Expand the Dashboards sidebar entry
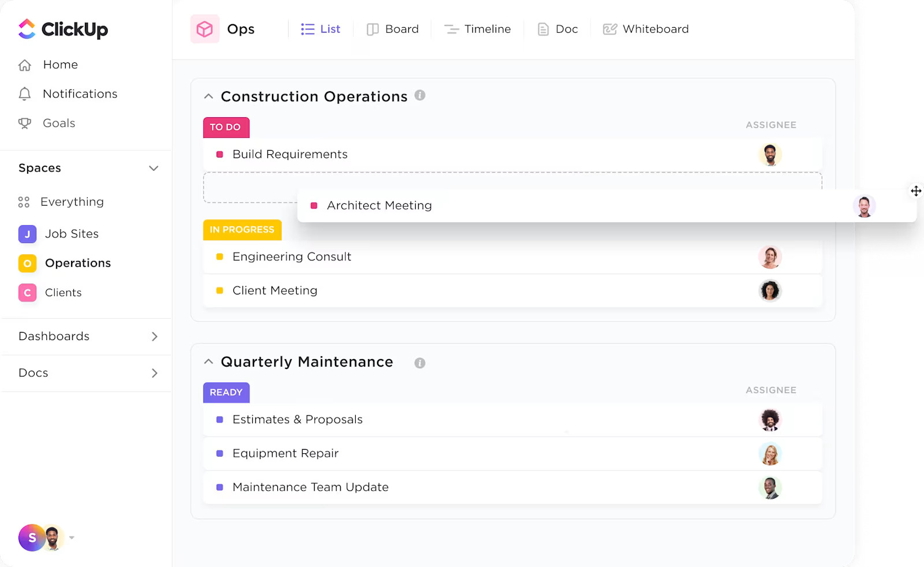Image resolution: width=924 pixels, height=567 pixels. pyautogui.click(x=154, y=336)
